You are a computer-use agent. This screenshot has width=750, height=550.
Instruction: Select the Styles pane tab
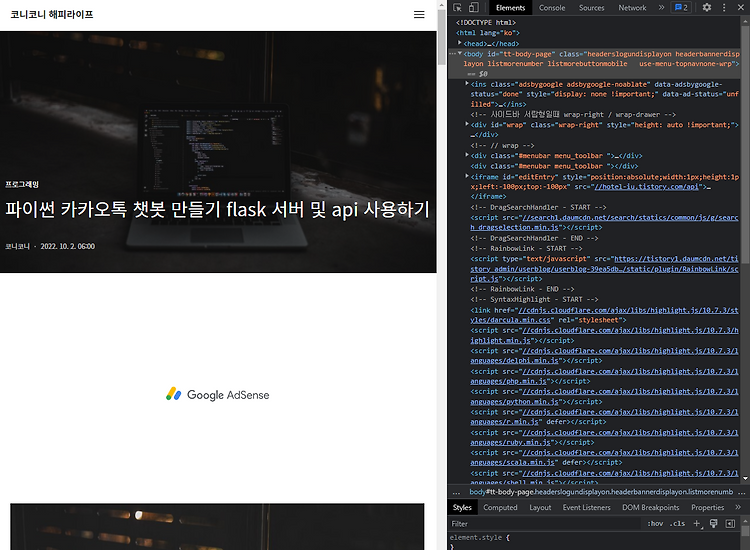tap(462, 507)
